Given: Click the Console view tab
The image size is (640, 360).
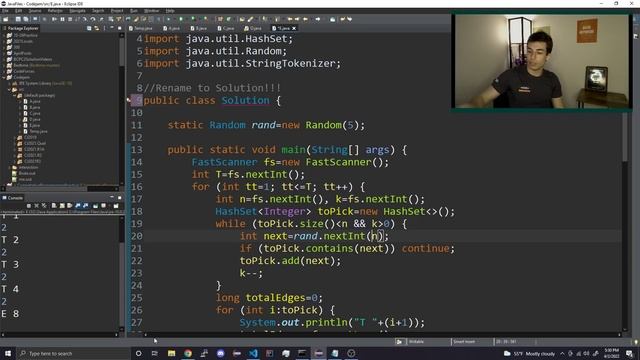Looking at the screenshot, I should coord(13,198).
